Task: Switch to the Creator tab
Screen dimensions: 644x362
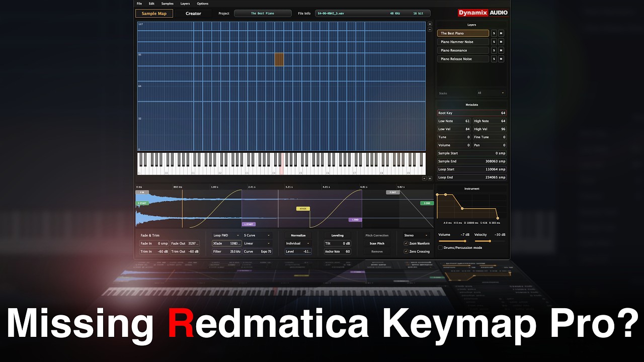Action: coord(193,14)
